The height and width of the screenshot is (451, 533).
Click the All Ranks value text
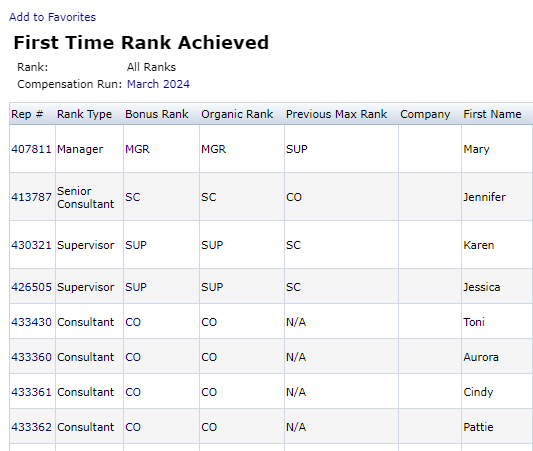(151, 67)
